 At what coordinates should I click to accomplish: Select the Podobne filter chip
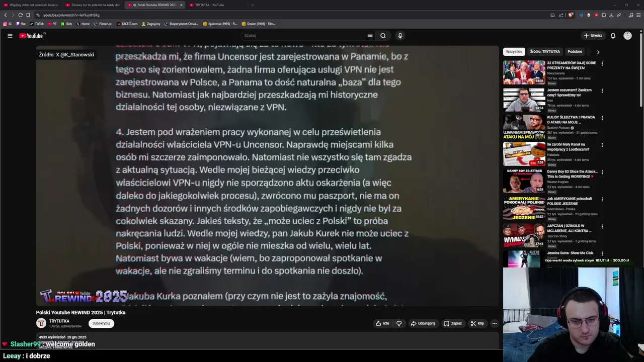pyautogui.click(x=575, y=52)
